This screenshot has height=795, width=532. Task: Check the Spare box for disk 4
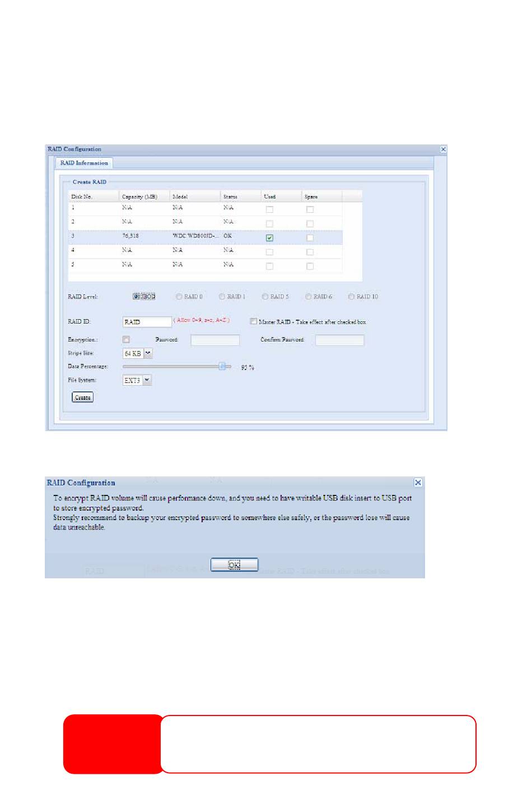pyautogui.click(x=310, y=252)
